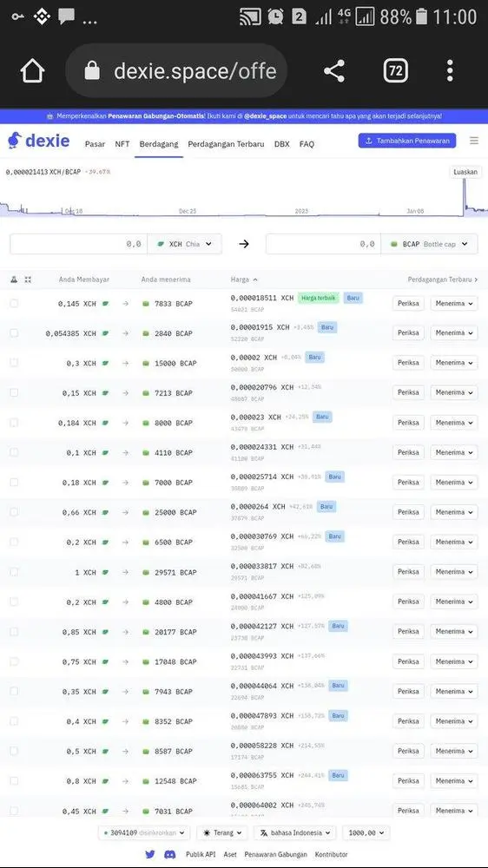This screenshot has height=868, width=488.
Task: Open the browser three-dot menu
Action: [450, 71]
